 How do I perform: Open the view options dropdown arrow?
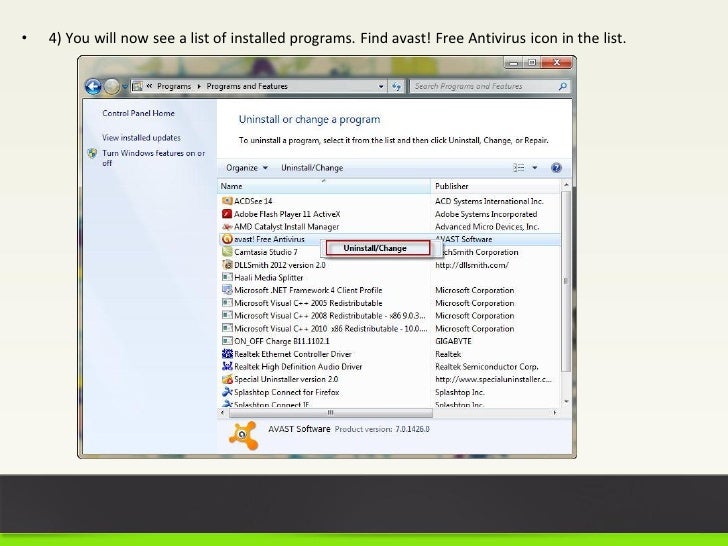[x=534, y=168]
